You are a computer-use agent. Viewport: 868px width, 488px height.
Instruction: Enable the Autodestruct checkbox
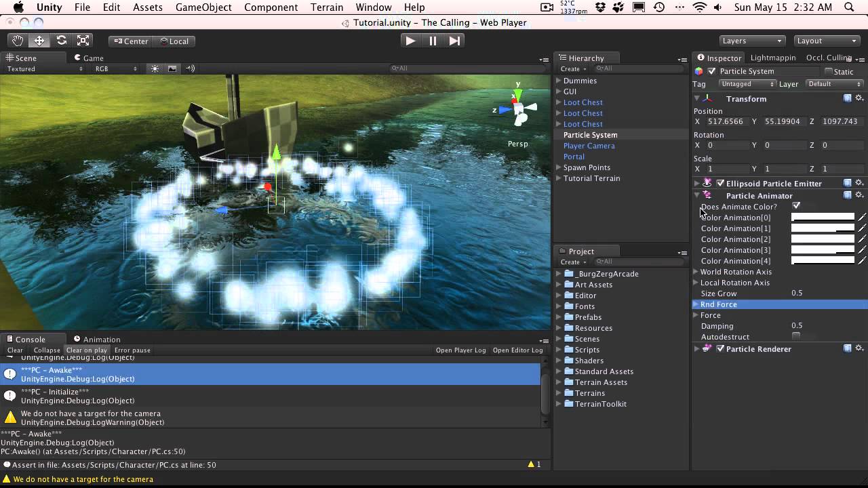(x=796, y=336)
